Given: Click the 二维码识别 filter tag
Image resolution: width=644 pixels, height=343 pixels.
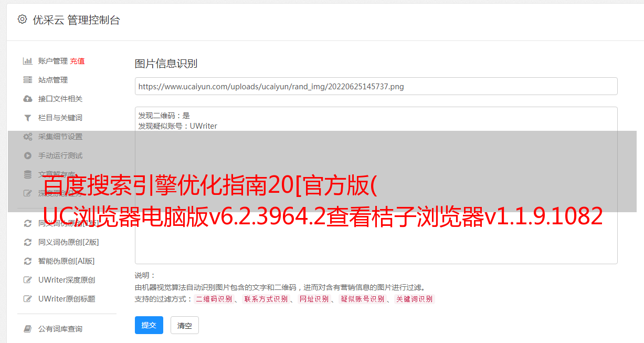Looking at the screenshot, I should (214, 299).
